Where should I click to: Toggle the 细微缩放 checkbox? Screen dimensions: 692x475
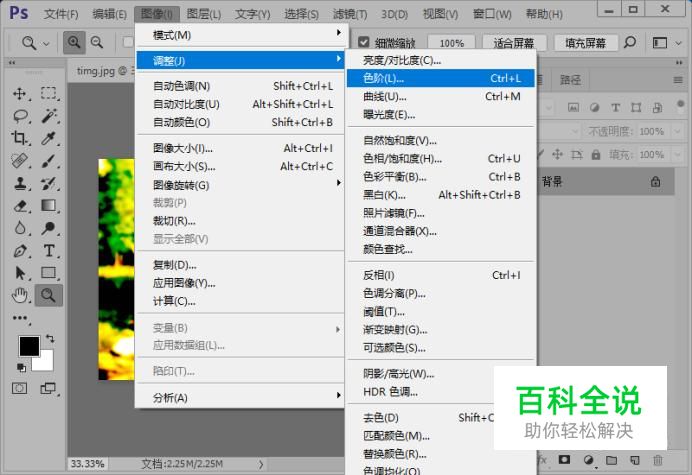364,42
